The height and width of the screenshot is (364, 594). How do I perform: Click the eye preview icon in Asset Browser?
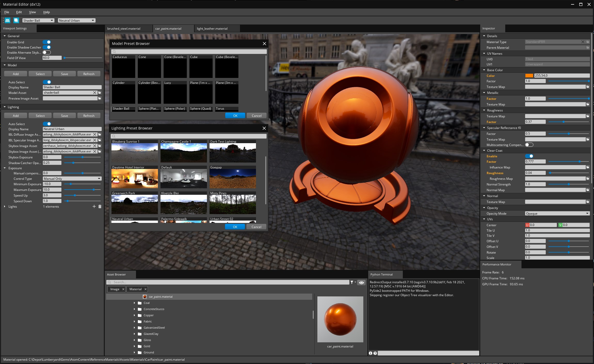click(361, 282)
